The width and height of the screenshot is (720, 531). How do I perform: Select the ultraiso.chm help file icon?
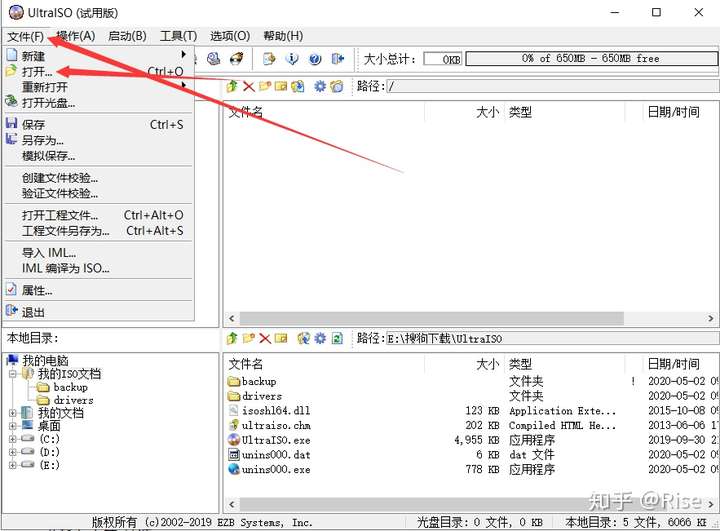point(234,425)
